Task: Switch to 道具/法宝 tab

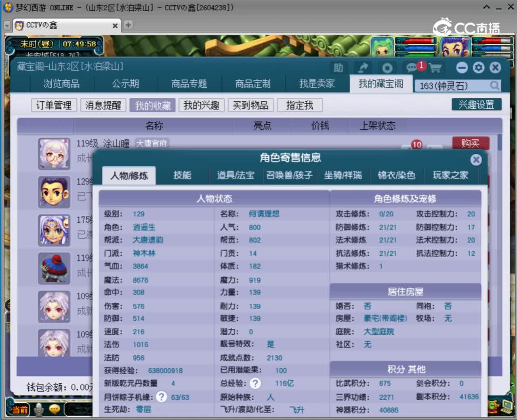Action: tap(236, 175)
